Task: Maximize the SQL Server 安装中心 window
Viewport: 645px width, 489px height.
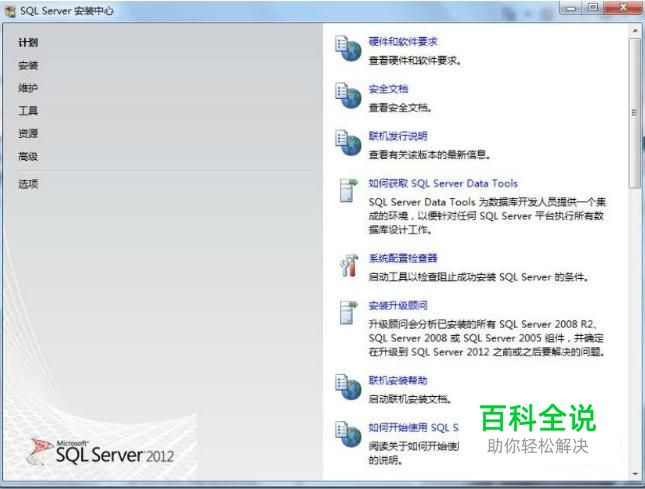Action: point(593,7)
